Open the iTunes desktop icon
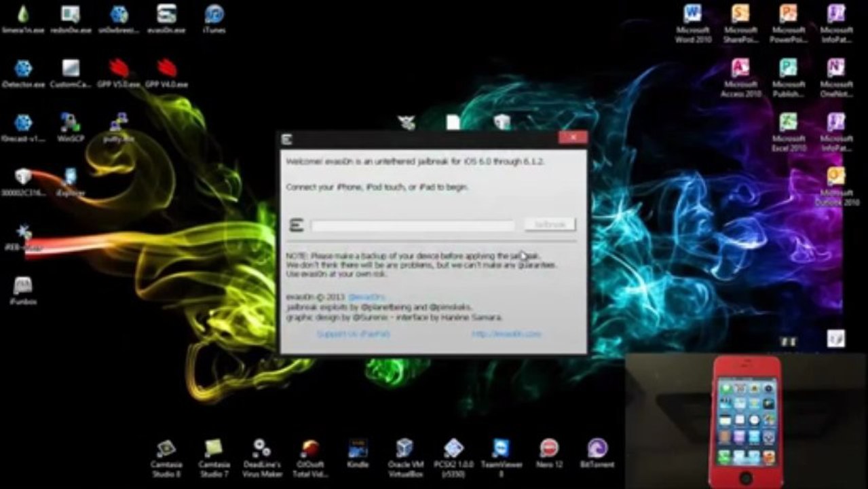The width and height of the screenshot is (868, 489). pos(214,19)
